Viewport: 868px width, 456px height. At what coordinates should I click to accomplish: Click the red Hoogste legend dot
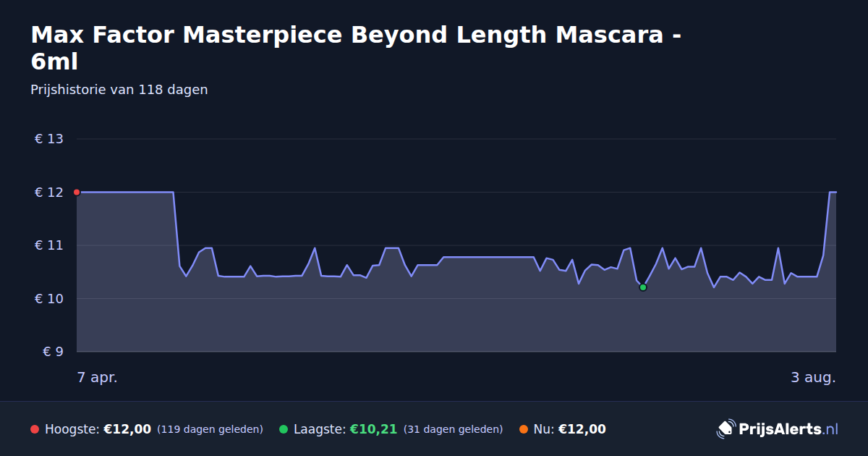35,429
